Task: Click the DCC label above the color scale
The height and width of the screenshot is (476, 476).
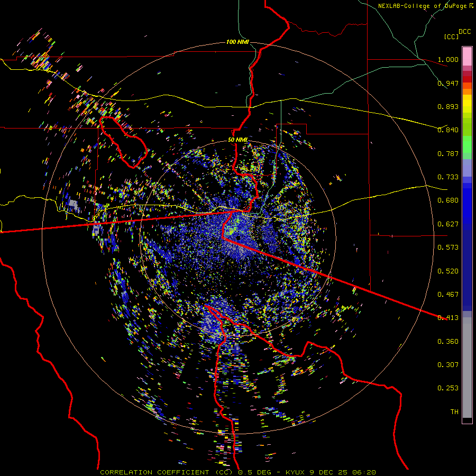Action: pyautogui.click(x=464, y=32)
